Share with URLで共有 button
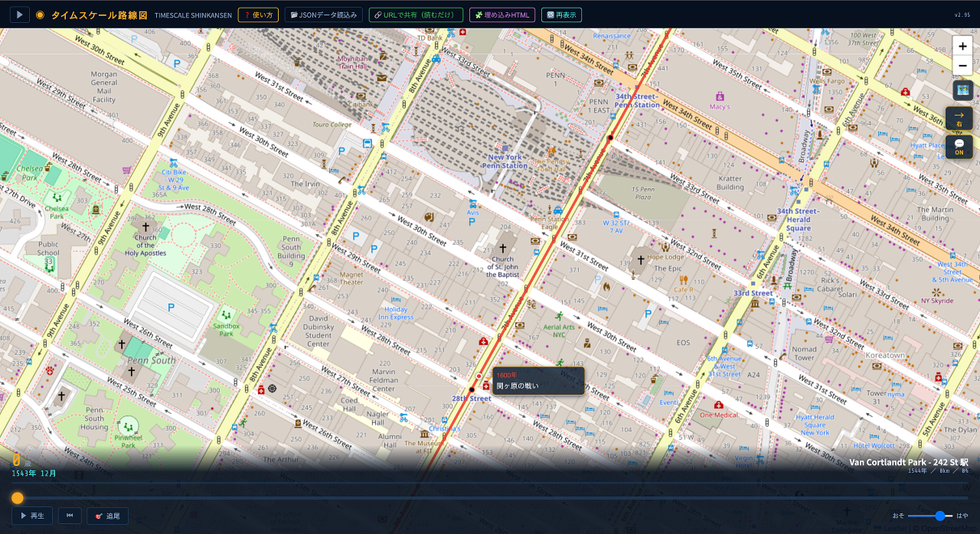The width and height of the screenshot is (980, 534). pos(416,15)
